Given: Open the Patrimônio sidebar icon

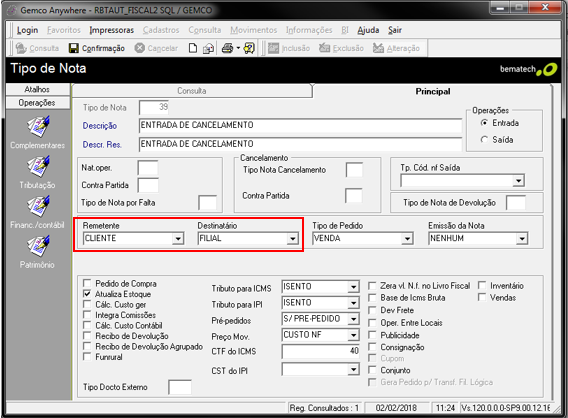Looking at the screenshot, I should [x=38, y=246].
